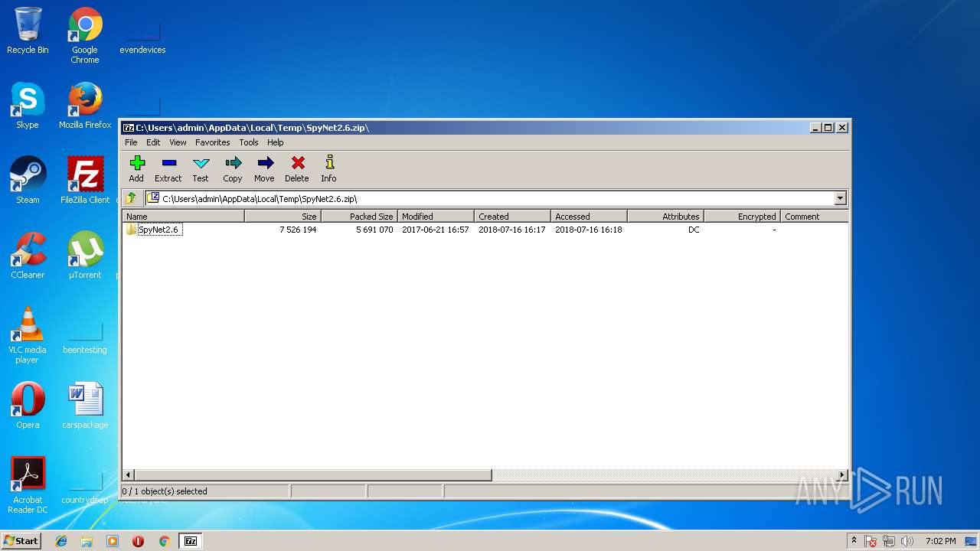The height and width of the screenshot is (551, 980).
Task: Sort by the Accessed column
Action: click(x=589, y=217)
